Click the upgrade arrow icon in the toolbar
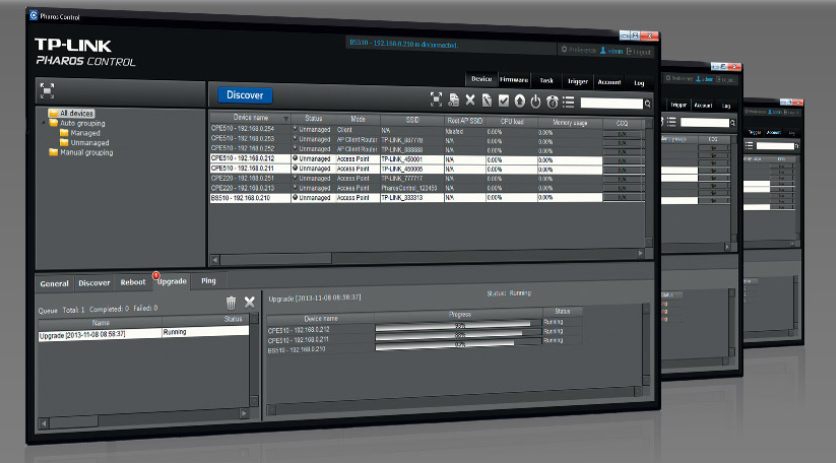Image resolution: width=836 pixels, height=463 pixels. click(520, 100)
